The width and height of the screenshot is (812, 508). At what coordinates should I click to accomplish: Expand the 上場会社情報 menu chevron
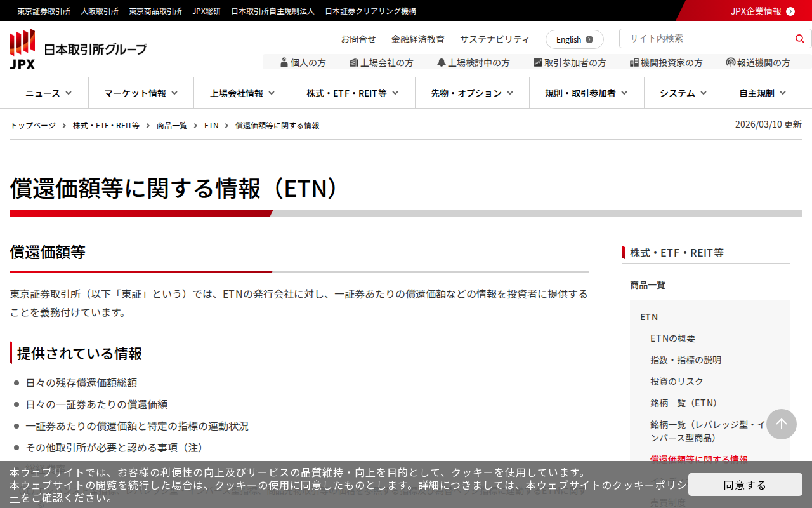click(x=272, y=93)
